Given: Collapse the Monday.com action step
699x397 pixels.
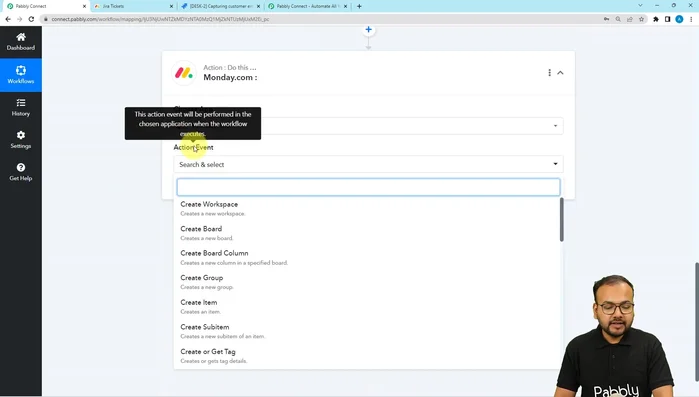Looking at the screenshot, I should (x=560, y=73).
